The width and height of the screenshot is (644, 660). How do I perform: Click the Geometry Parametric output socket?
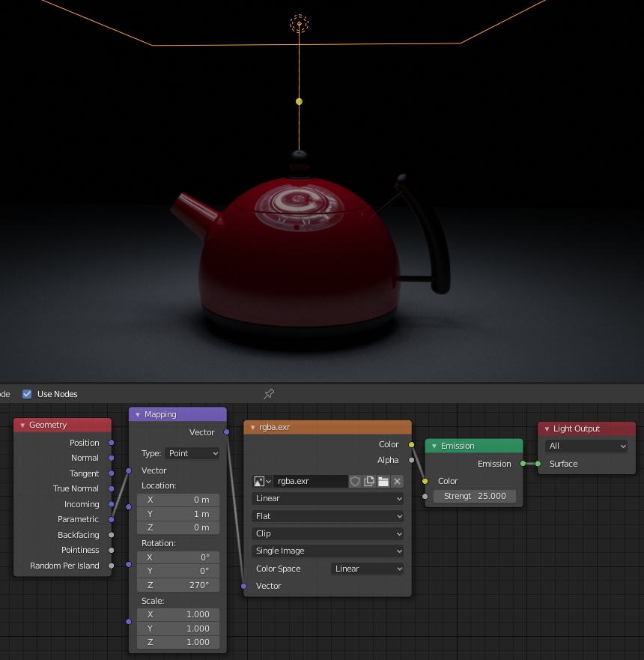click(x=112, y=519)
